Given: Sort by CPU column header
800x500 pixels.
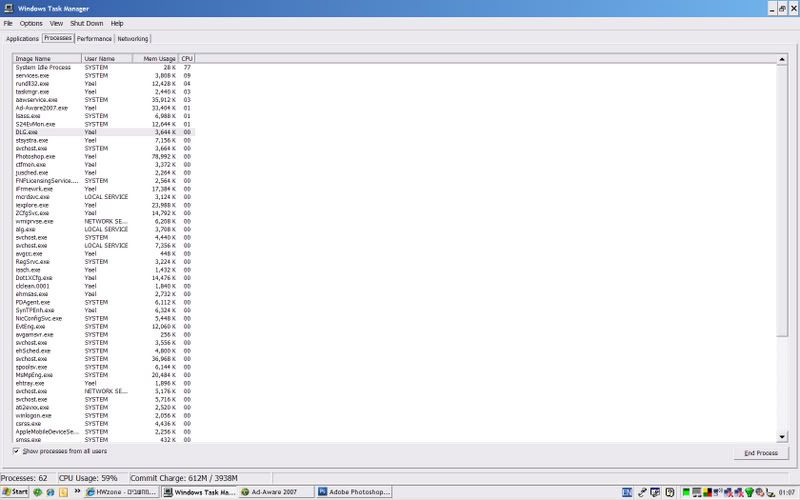Looking at the screenshot, I should (x=187, y=59).
